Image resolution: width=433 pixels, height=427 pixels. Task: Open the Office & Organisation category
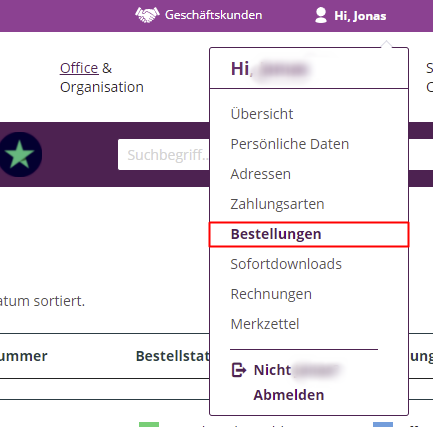pyautogui.click(x=102, y=77)
